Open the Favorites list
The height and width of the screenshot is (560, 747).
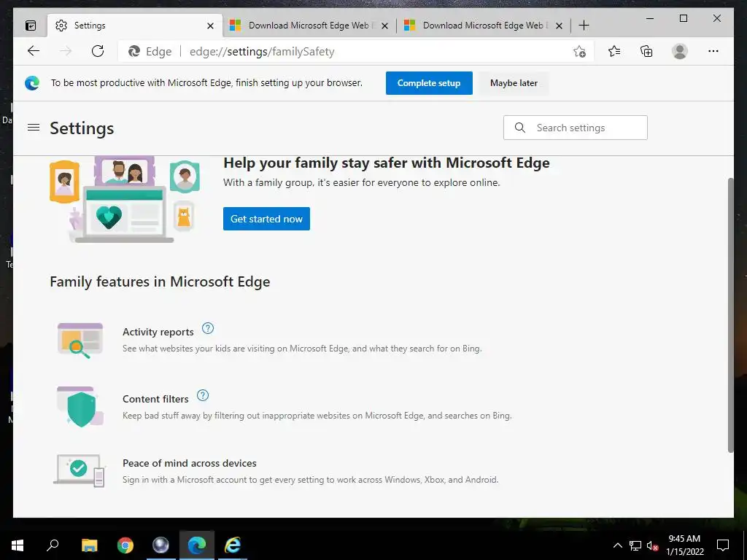click(614, 51)
